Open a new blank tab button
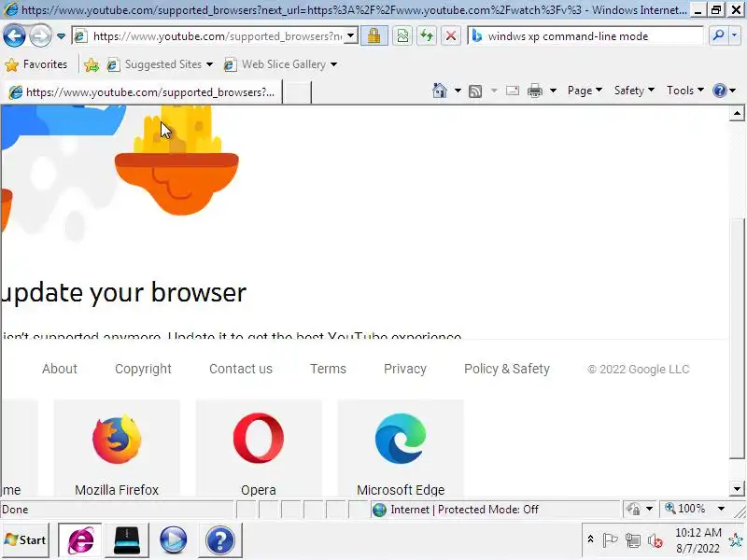 click(x=297, y=91)
